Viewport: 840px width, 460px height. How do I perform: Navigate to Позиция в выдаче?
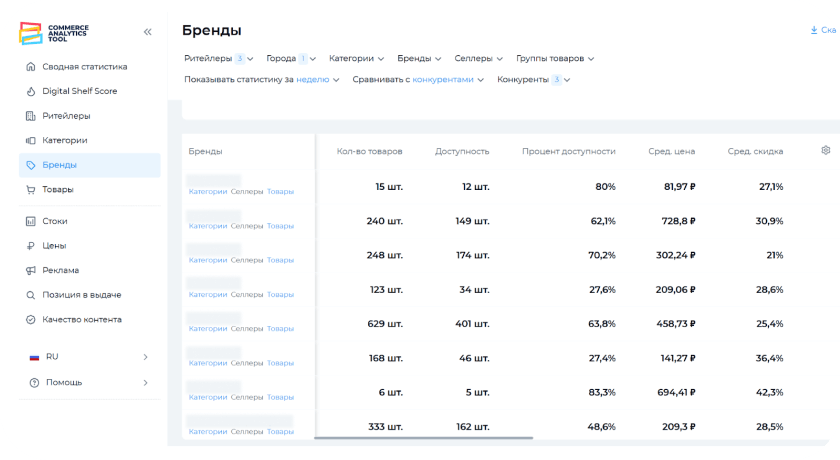(x=81, y=295)
